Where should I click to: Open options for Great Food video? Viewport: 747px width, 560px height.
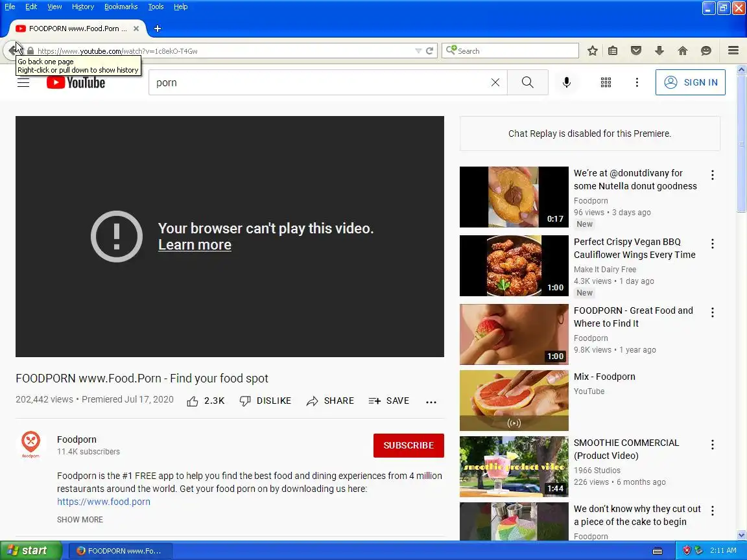[x=713, y=312]
